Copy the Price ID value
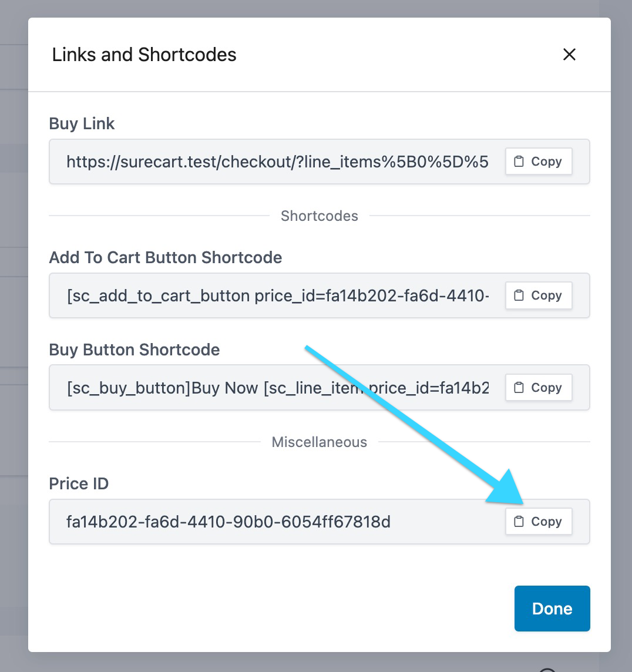Viewport: 632px width, 672px height. 538,521
